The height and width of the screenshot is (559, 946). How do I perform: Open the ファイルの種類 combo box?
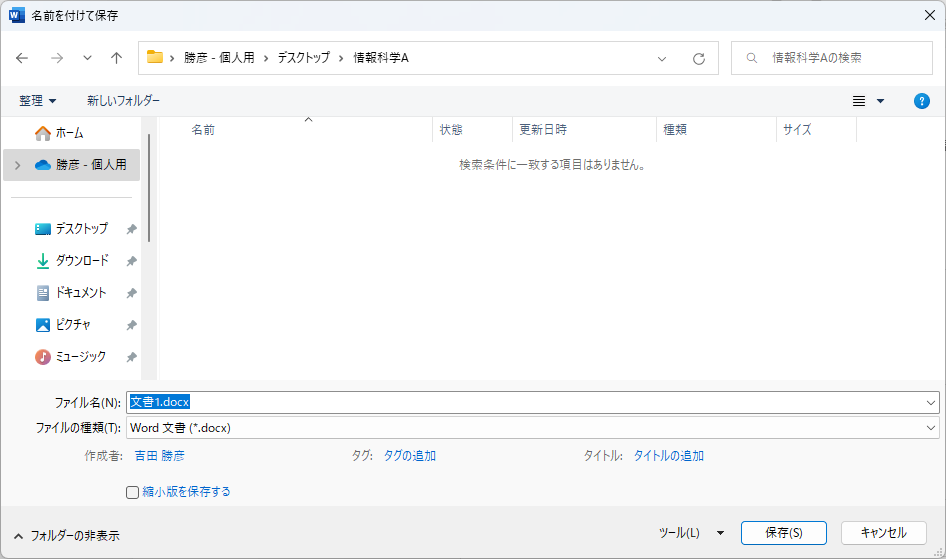(533, 428)
